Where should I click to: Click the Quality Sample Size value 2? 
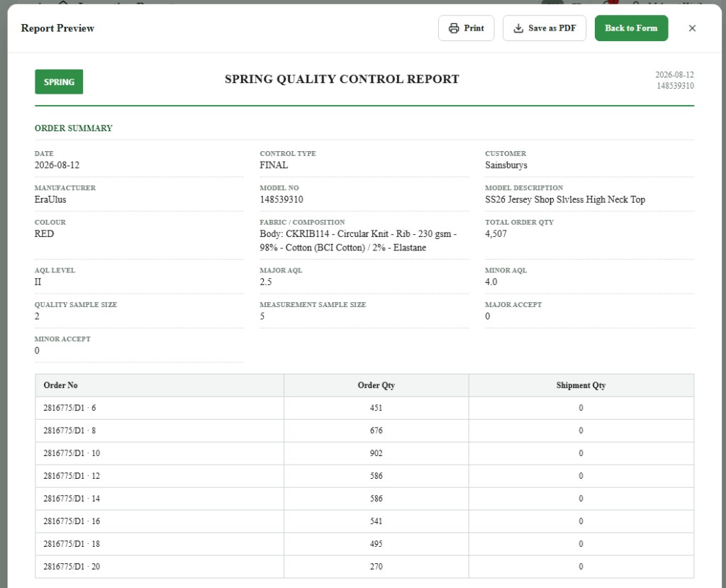37,316
